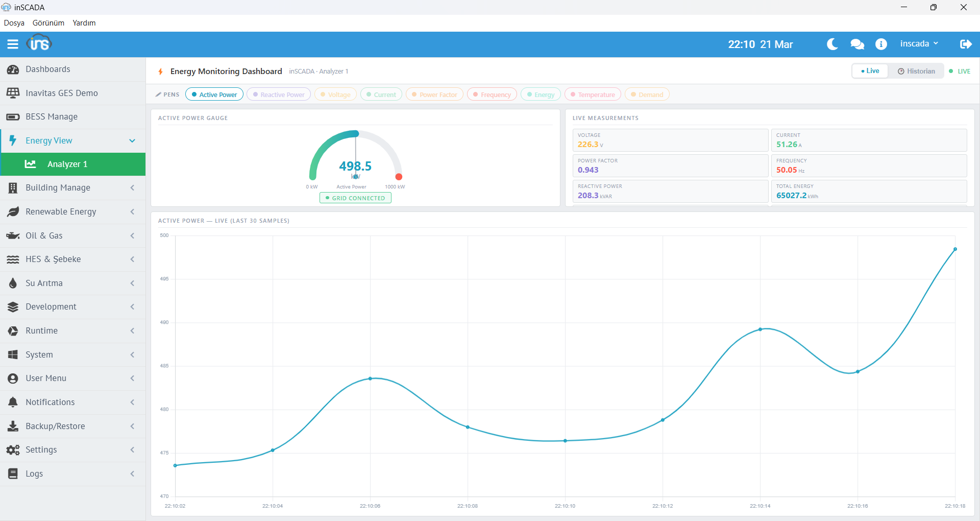Open Dashboards from the sidebar
Screen dimensions: 980x521
(x=48, y=69)
